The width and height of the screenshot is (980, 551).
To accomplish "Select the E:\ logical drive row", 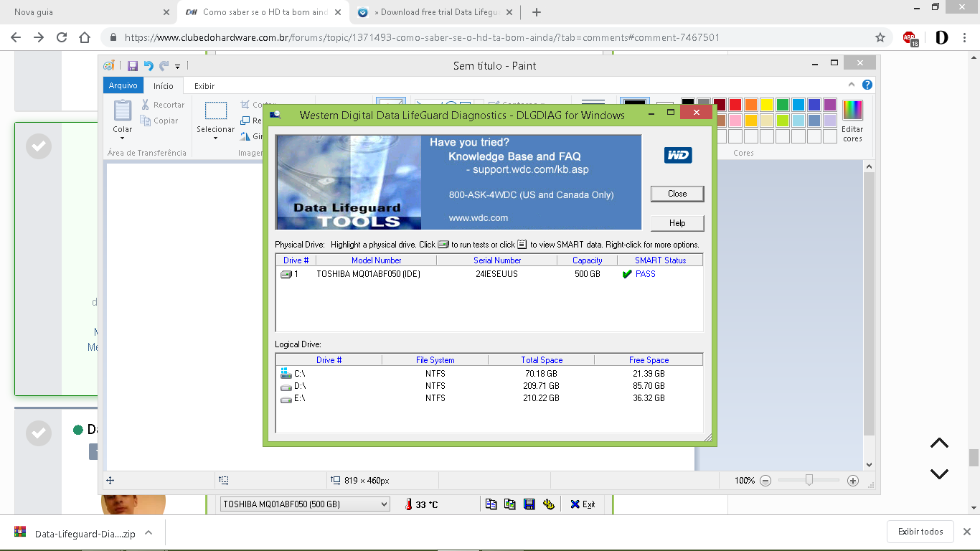I will (x=489, y=398).
